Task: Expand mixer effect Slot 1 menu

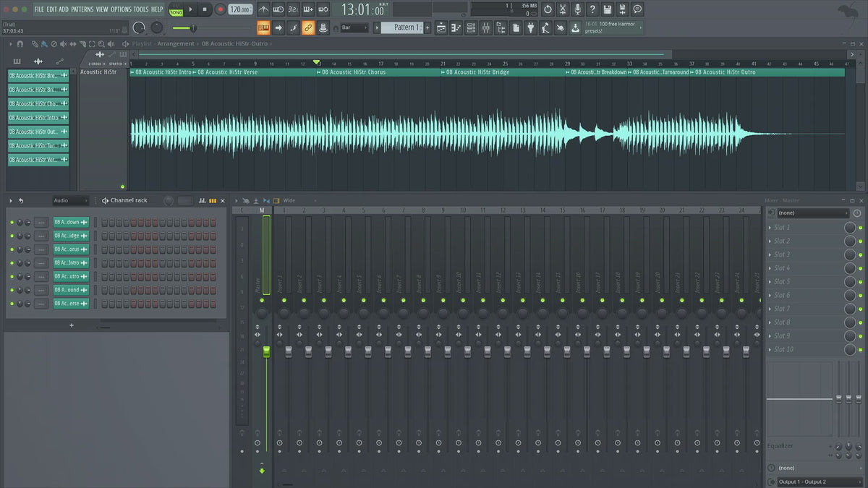Action: (x=769, y=228)
